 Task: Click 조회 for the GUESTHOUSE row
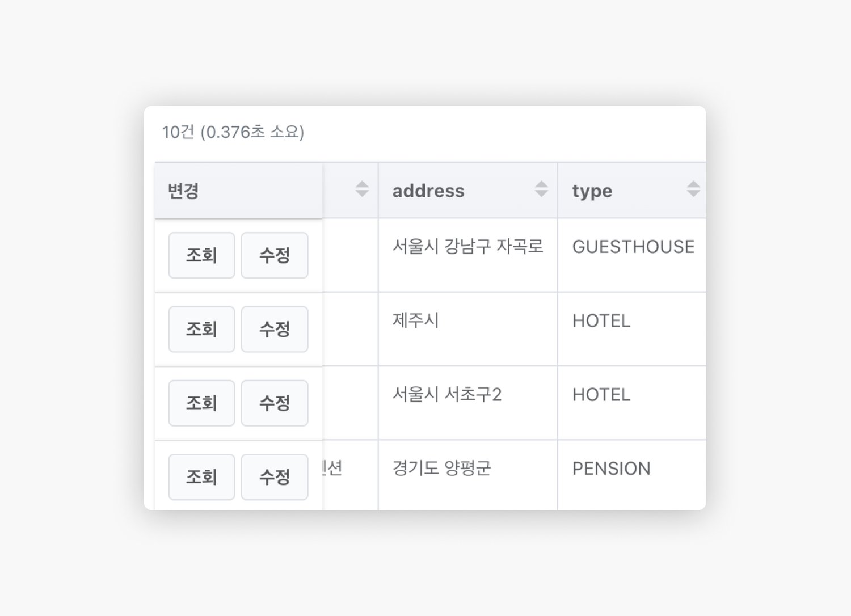pos(201,255)
